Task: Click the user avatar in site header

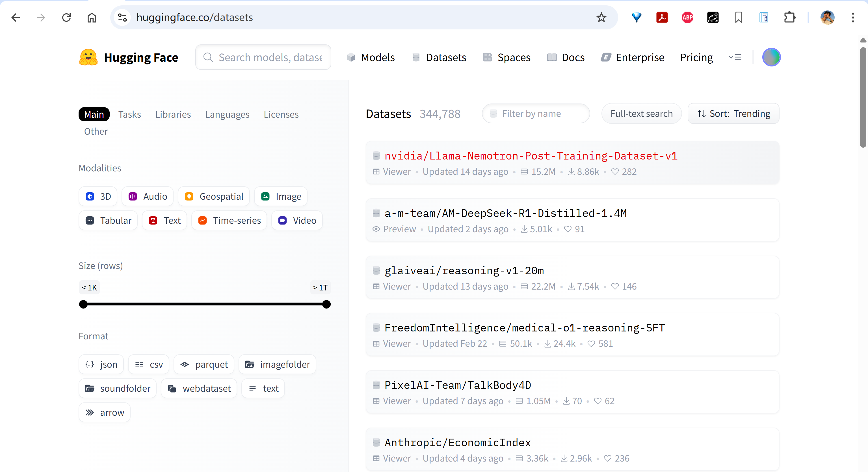Action: [771, 57]
